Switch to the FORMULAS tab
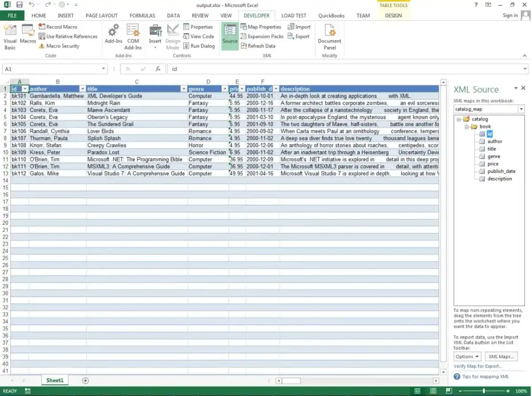The width and height of the screenshot is (532, 396). coord(142,16)
